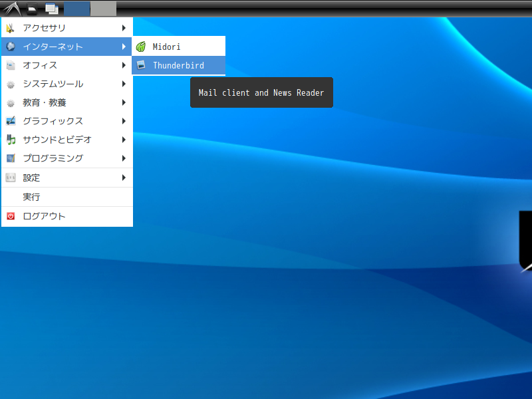Open the 教育・教養 menu category

(x=67, y=102)
